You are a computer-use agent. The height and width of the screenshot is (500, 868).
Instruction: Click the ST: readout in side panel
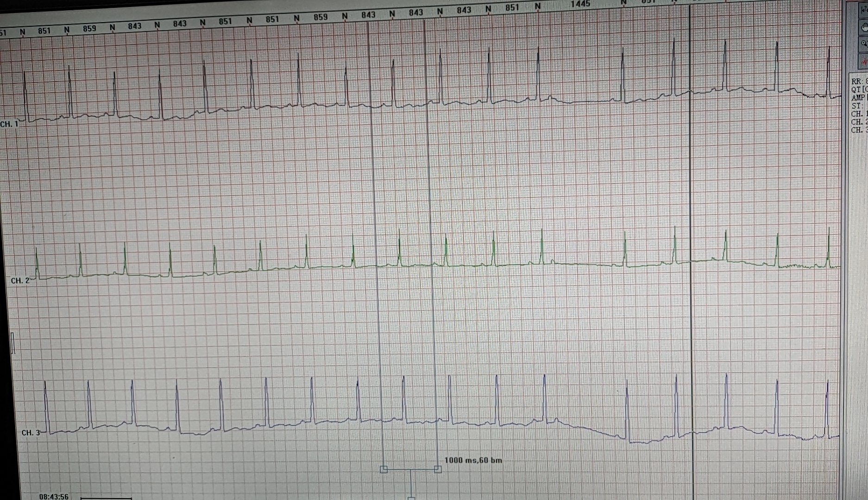click(x=857, y=106)
